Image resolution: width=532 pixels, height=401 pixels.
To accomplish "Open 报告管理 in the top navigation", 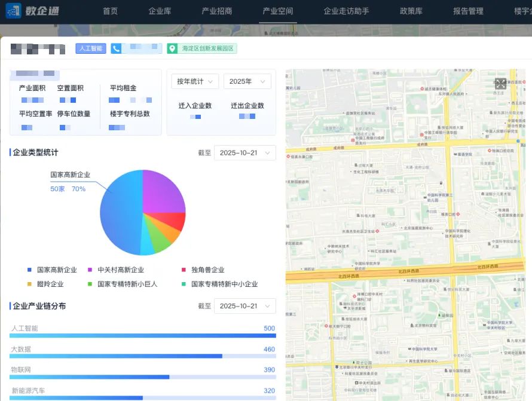I will [x=468, y=11].
